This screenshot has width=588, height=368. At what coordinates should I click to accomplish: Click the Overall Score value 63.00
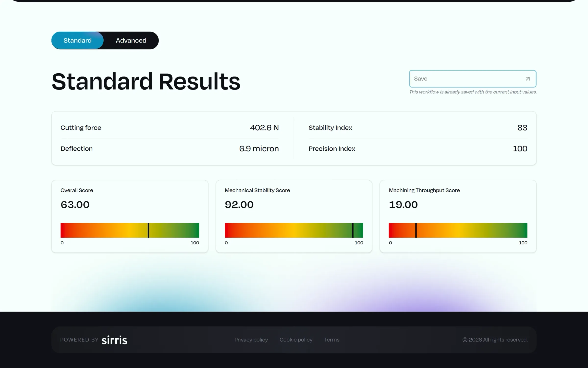[75, 205]
